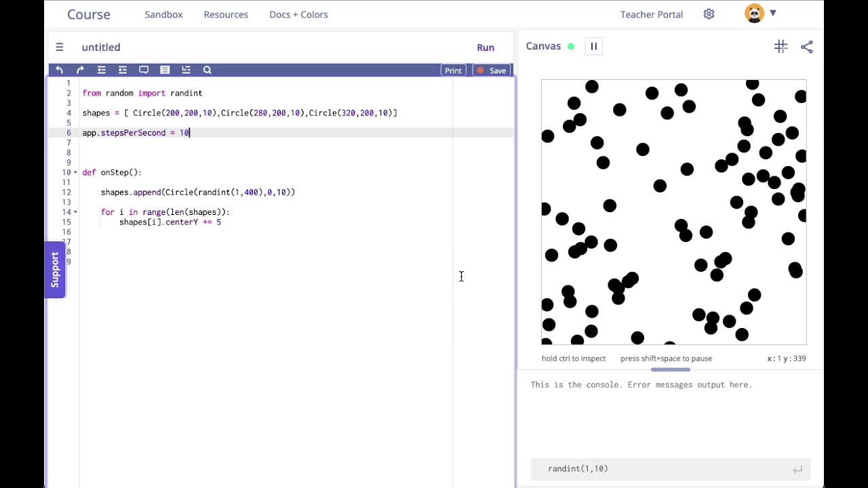The height and width of the screenshot is (488, 868).
Task: Go to the Teacher Portal
Action: [651, 14]
